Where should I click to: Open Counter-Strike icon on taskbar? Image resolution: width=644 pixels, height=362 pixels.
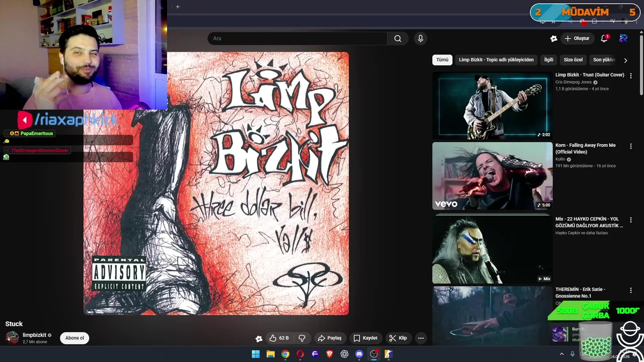click(x=388, y=354)
